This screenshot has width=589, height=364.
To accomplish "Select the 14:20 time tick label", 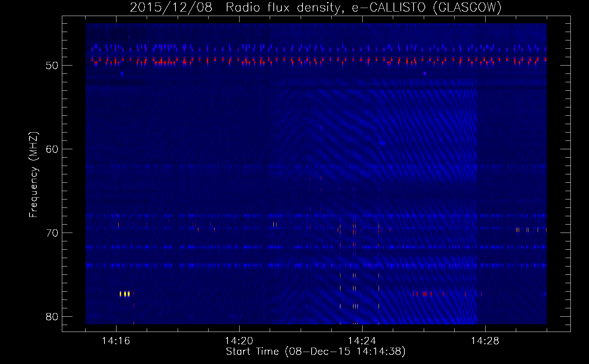I will pyautogui.click(x=239, y=341).
